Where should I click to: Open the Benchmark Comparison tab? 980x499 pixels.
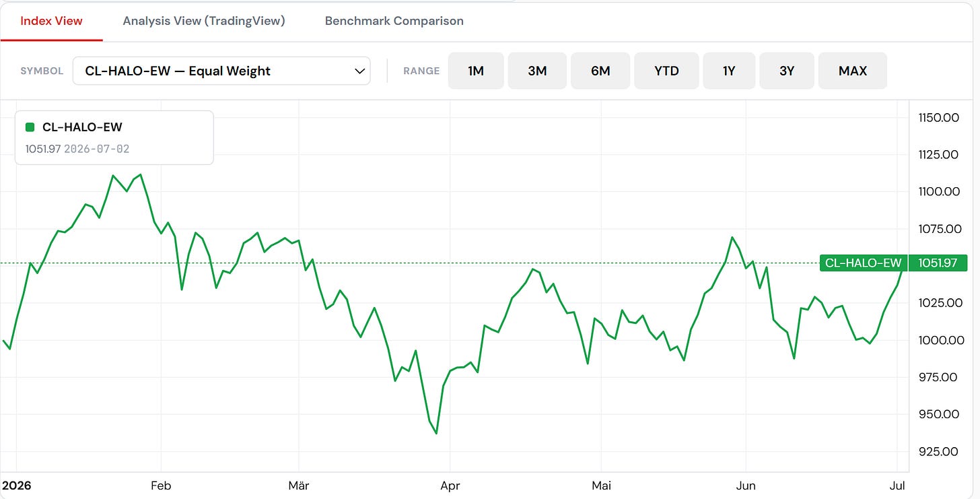click(x=394, y=21)
